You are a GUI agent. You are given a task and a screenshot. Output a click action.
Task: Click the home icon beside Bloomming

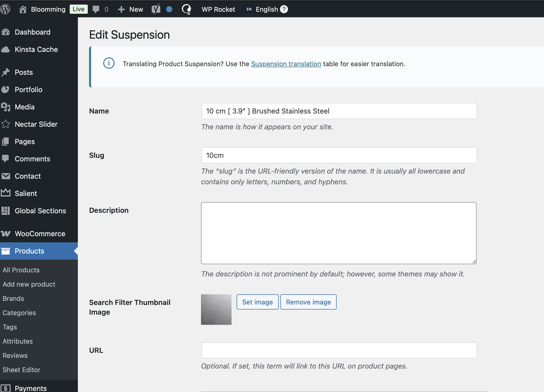coord(23,9)
